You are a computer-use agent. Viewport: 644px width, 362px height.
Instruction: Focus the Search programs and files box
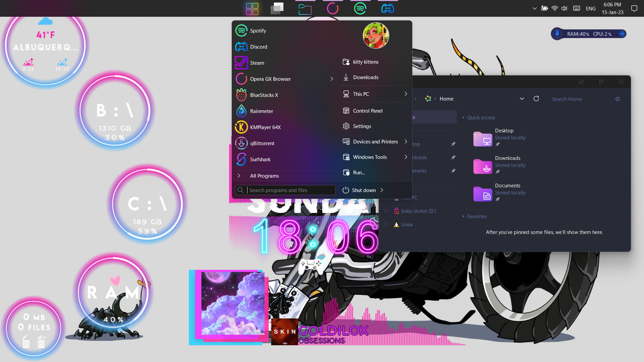[x=285, y=190]
